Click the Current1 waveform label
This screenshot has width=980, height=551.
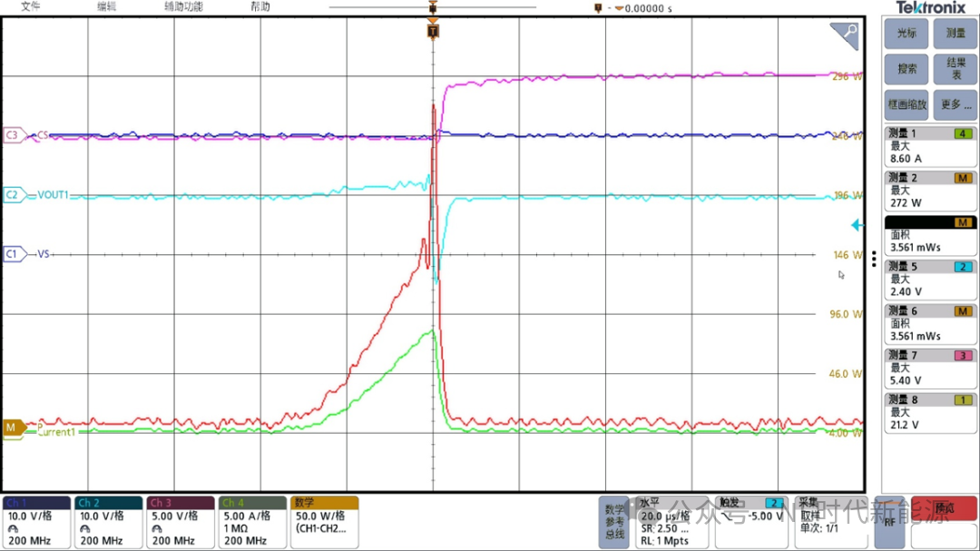pyautogui.click(x=56, y=431)
